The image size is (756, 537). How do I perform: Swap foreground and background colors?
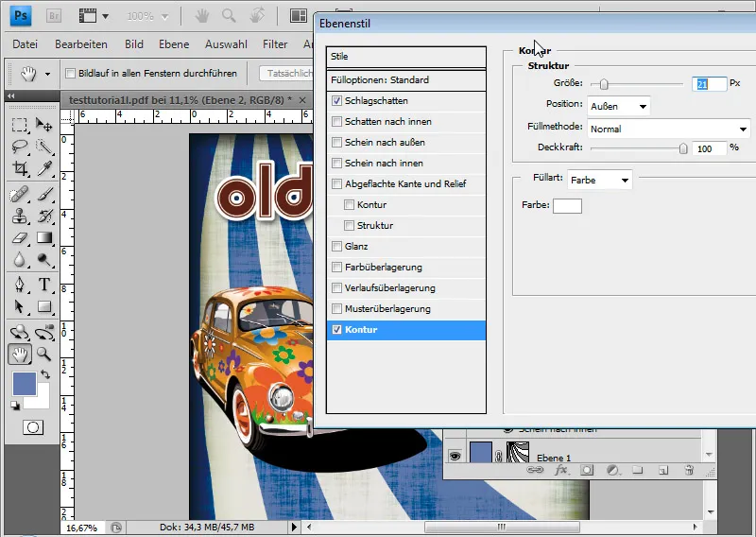(45, 374)
